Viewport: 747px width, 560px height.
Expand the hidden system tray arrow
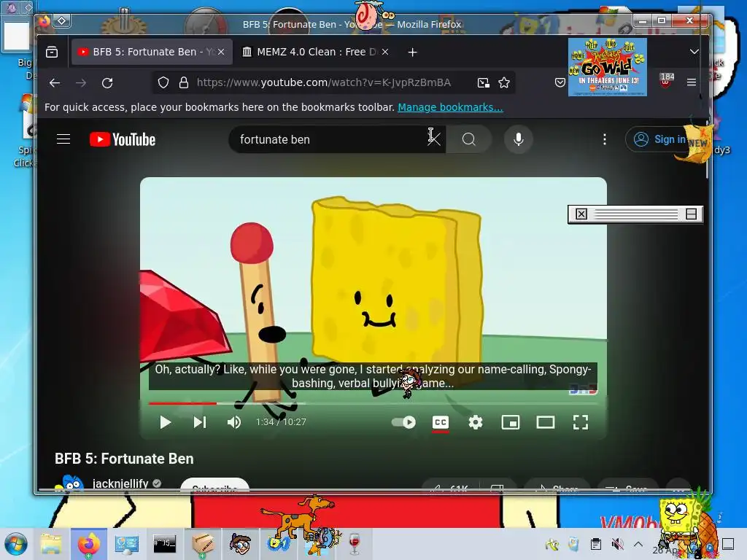[638, 544]
